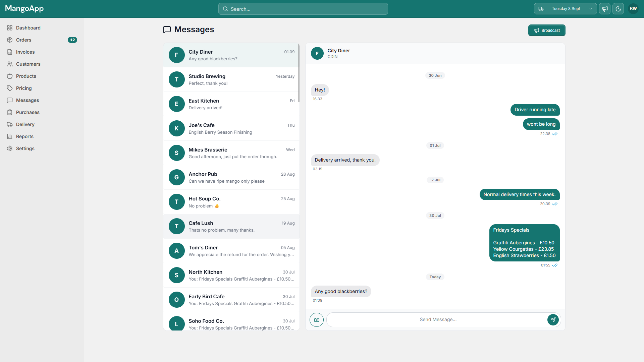The height and width of the screenshot is (362, 644).
Task: Open Dashboard from the sidebar
Action: point(42,28)
